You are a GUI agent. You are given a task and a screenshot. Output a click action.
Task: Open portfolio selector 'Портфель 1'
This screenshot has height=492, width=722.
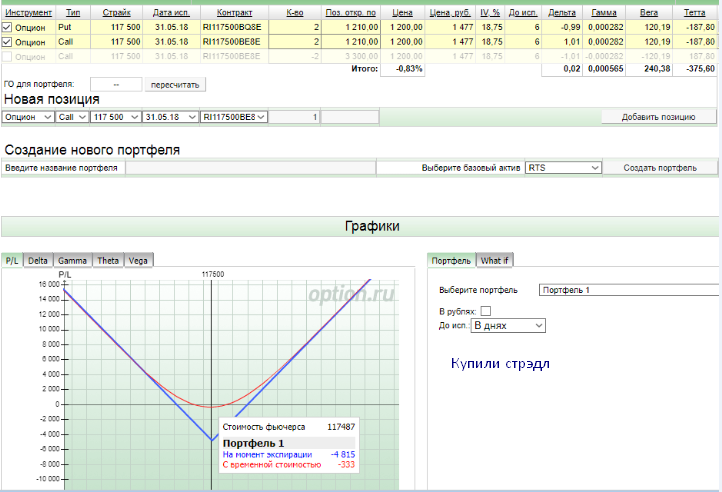(x=629, y=290)
